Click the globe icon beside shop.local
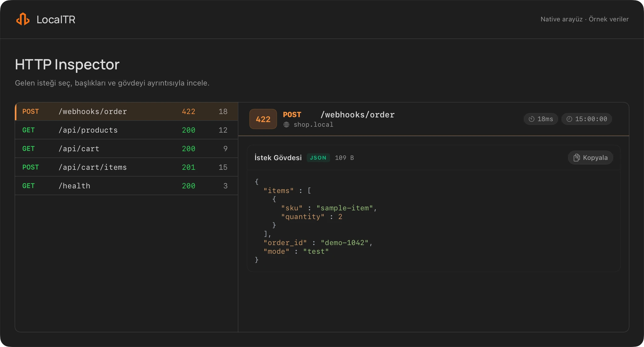Viewport: 644px width, 347px height. (286, 125)
